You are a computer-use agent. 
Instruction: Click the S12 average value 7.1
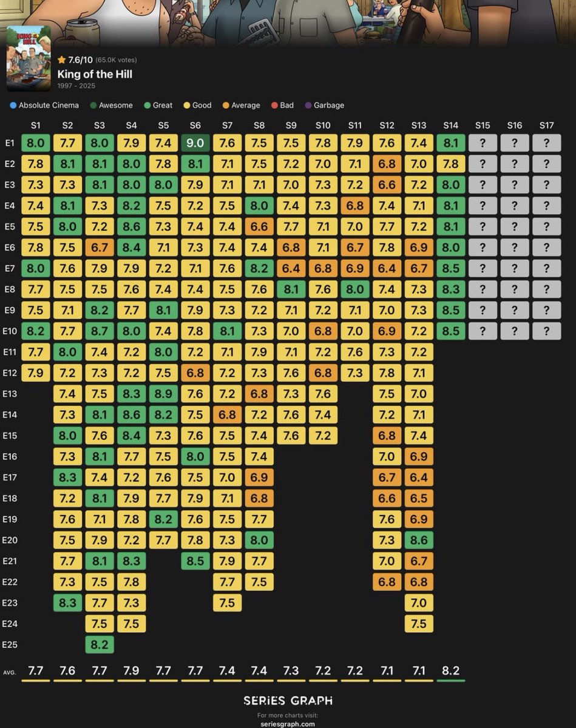pos(387,672)
